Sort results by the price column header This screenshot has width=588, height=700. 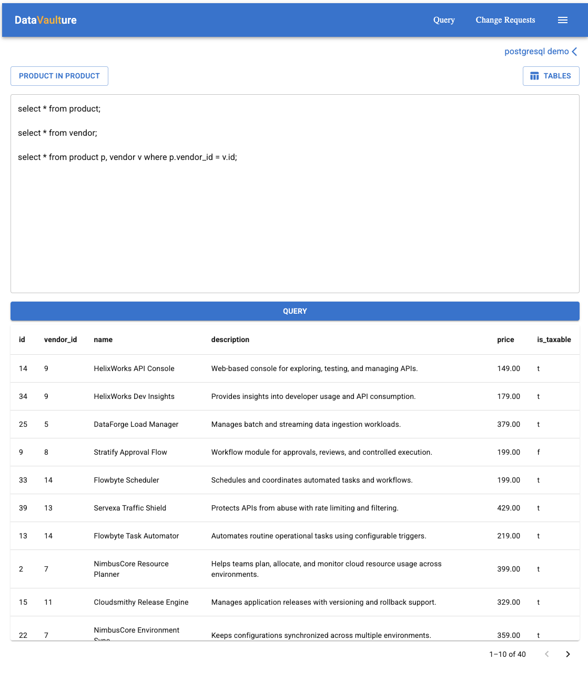(x=505, y=339)
